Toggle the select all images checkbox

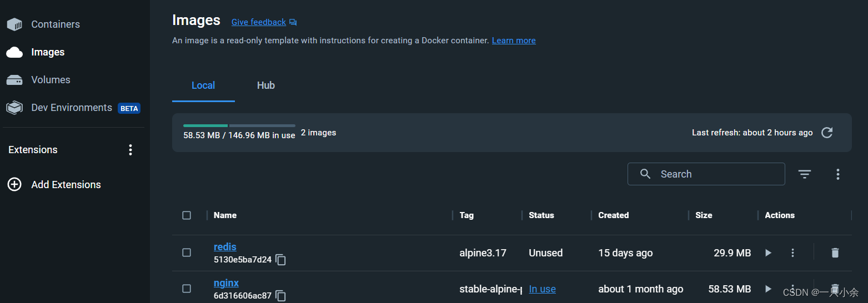187,215
